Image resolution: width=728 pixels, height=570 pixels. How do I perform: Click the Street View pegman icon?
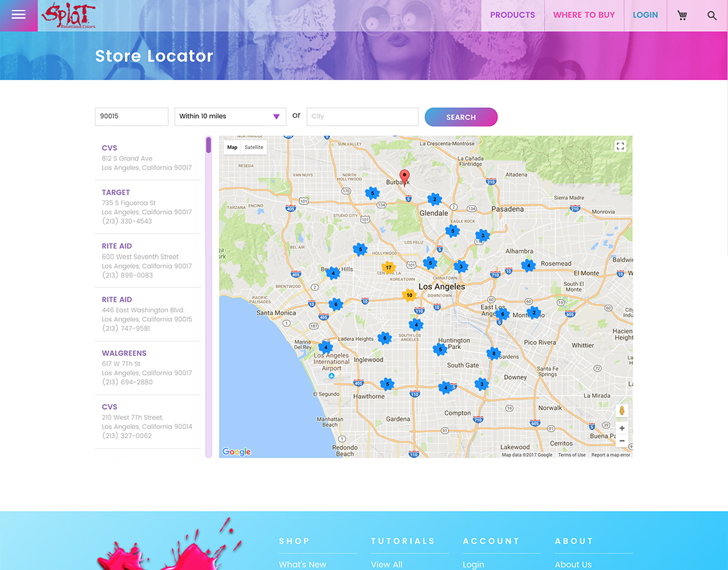621,410
